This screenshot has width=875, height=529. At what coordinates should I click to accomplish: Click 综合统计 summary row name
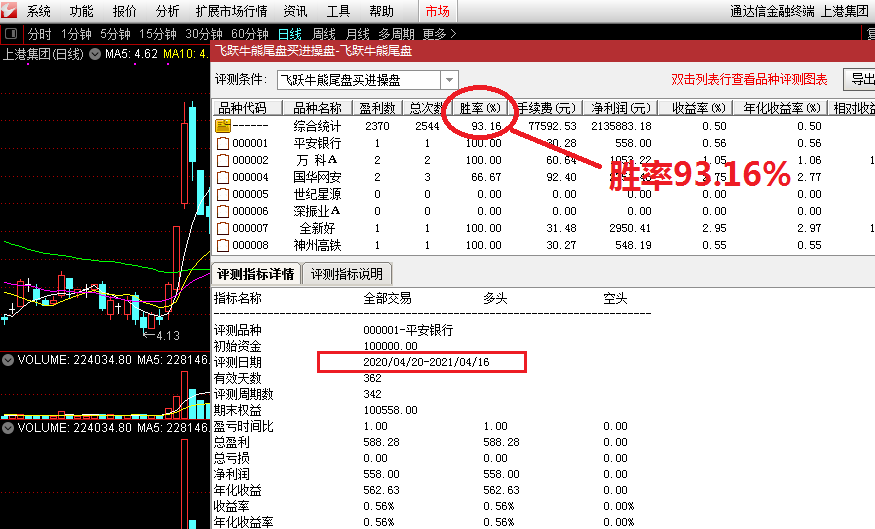pos(317,126)
